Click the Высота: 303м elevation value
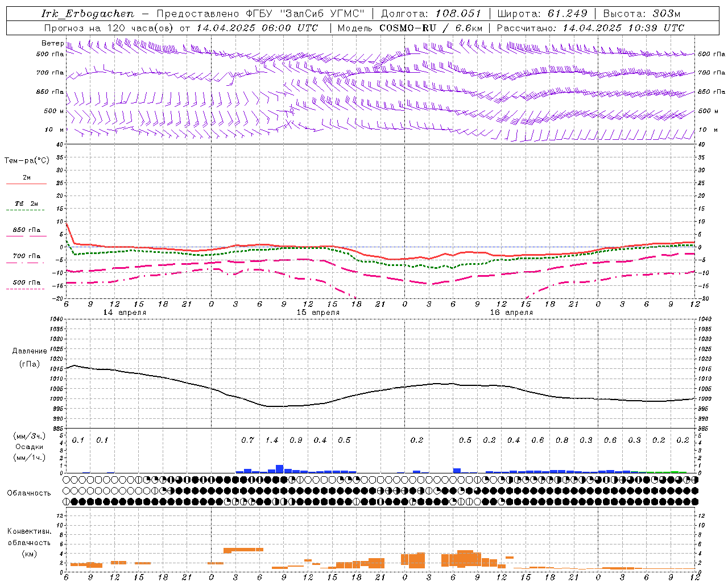 point(642,14)
